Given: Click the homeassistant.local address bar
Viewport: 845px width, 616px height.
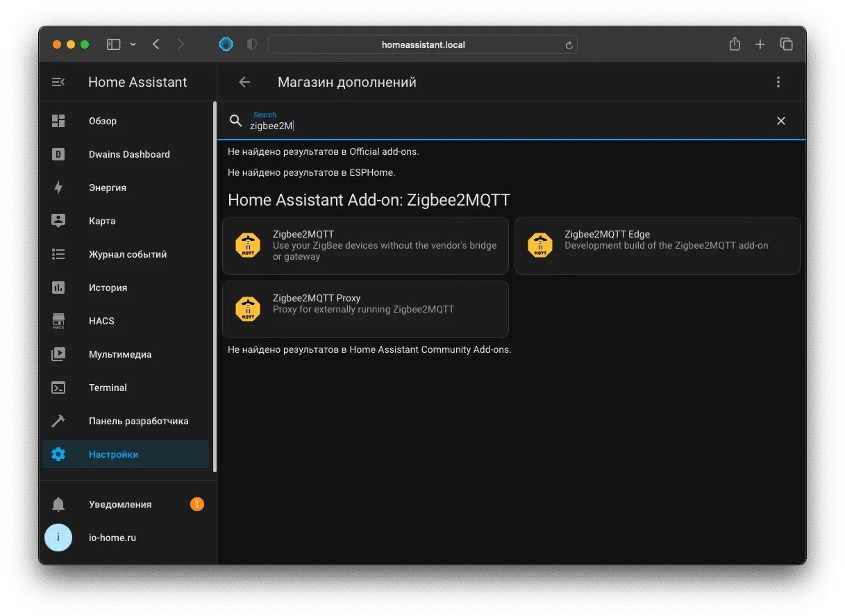Looking at the screenshot, I should pos(423,44).
